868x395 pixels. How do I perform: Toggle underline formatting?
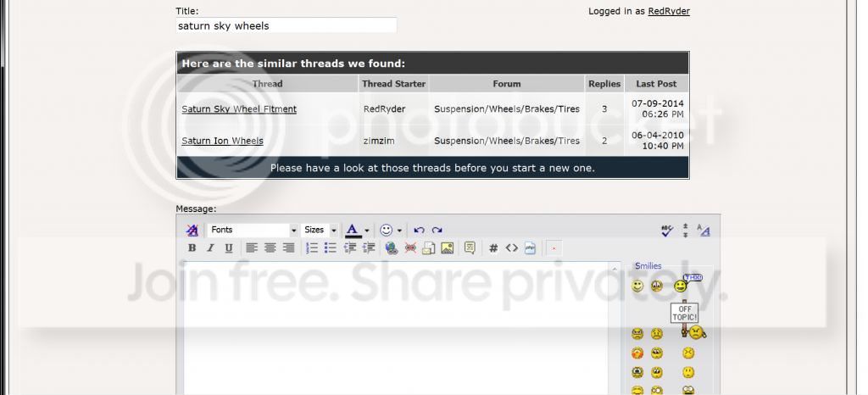tap(229, 248)
